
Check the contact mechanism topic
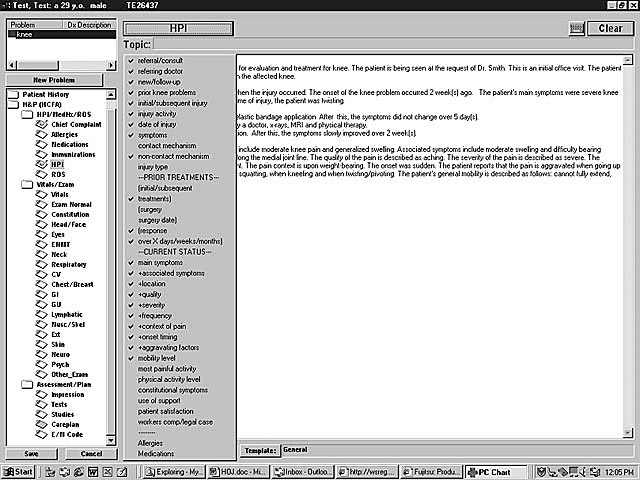coord(167,145)
